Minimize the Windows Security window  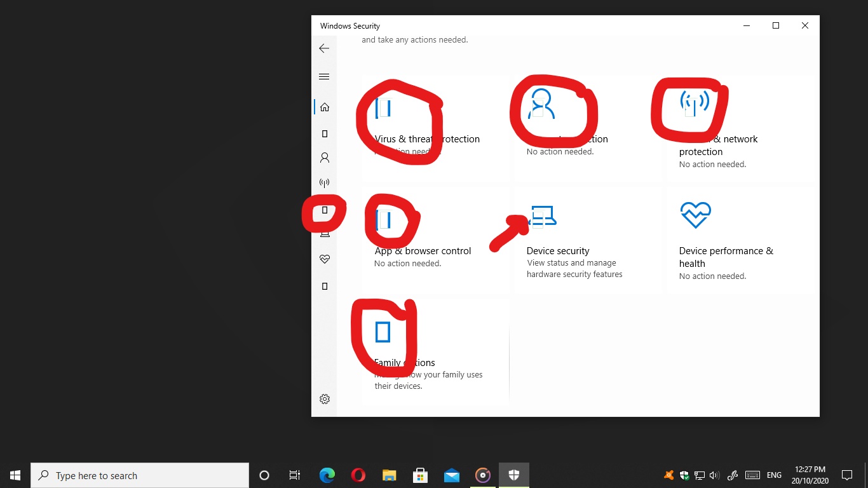pos(747,26)
